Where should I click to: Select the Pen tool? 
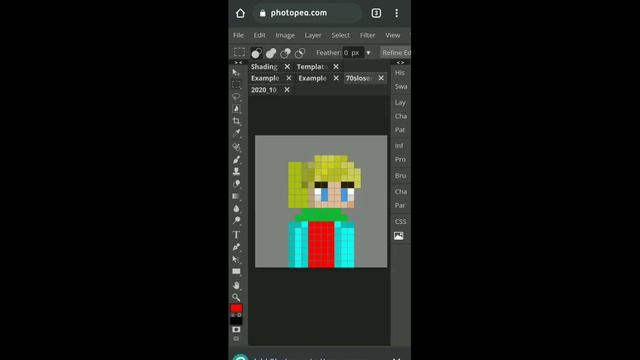coord(236,247)
